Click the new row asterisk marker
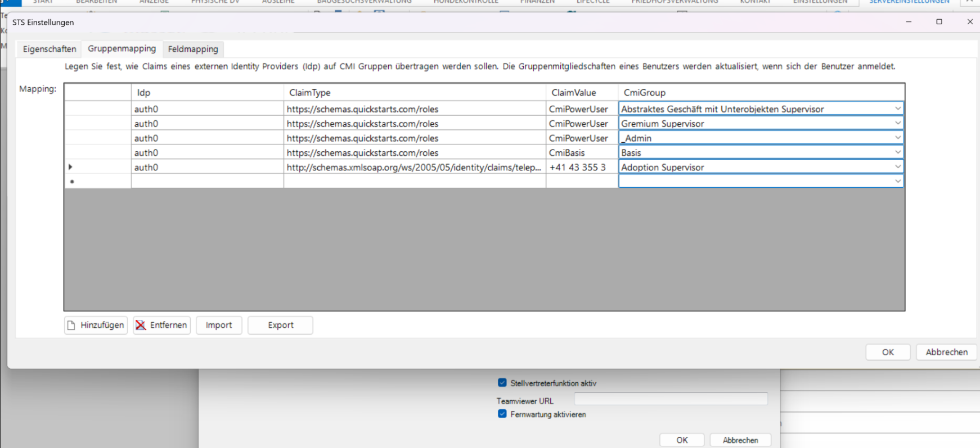Viewport: 980px width, 448px height. pyautogui.click(x=72, y=182)
